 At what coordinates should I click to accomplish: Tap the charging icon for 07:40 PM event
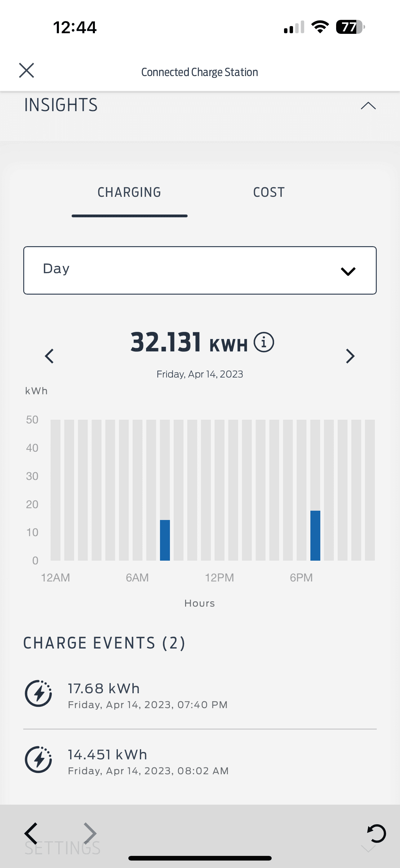pyautogui.click(x=38, y=693)
